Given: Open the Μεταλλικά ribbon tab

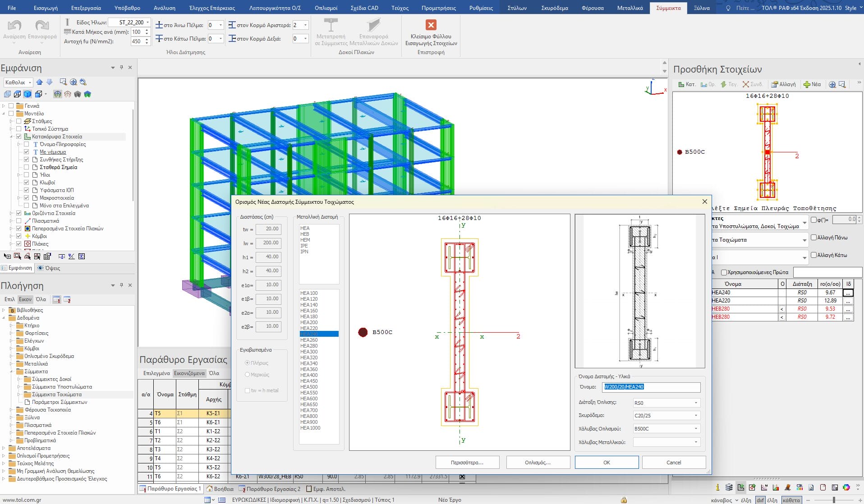Looking at the screenshot, I should 630,8.
